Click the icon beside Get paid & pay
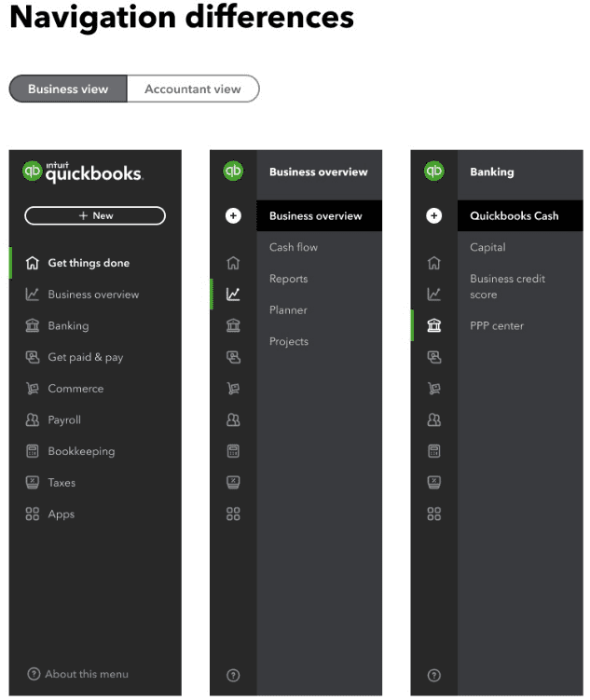 point(32,357)
